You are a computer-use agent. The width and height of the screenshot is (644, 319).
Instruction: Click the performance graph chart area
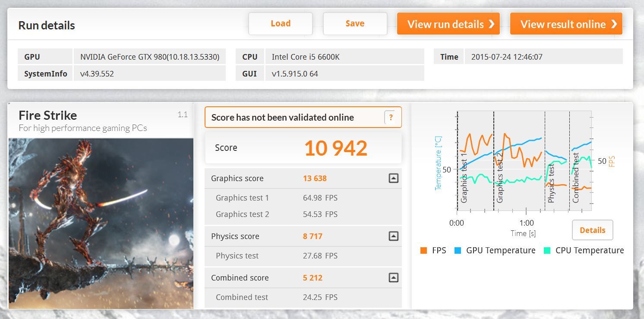524,161
